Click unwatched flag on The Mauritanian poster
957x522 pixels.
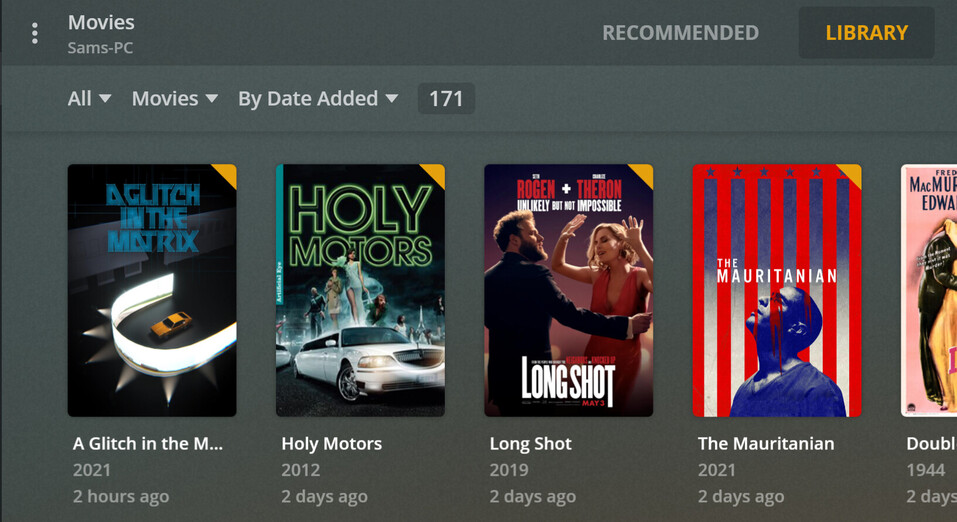tap(853, 173)
